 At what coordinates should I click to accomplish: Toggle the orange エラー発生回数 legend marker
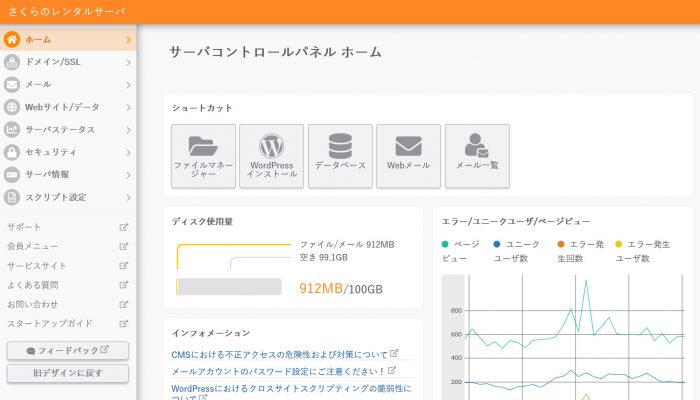click(561, 244)
